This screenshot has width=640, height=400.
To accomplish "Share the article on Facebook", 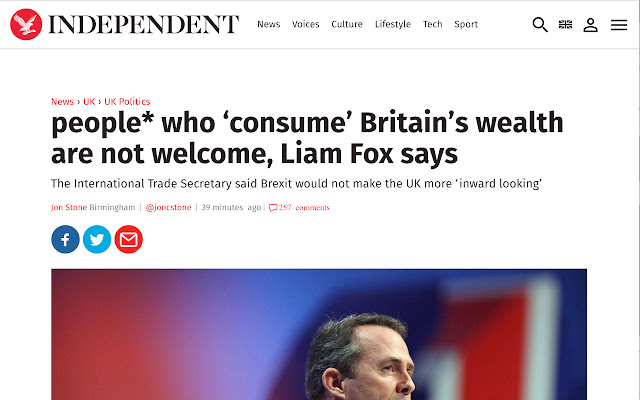I will click(x=65, y=239).
